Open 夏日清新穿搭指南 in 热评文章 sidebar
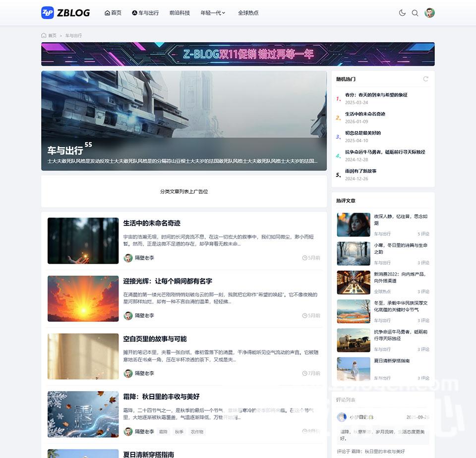476x458 pixels. pos(392,360)
